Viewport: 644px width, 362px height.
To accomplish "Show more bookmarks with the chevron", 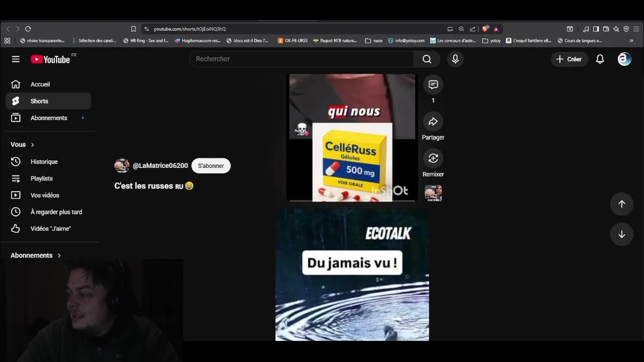I will coord(631,41).
